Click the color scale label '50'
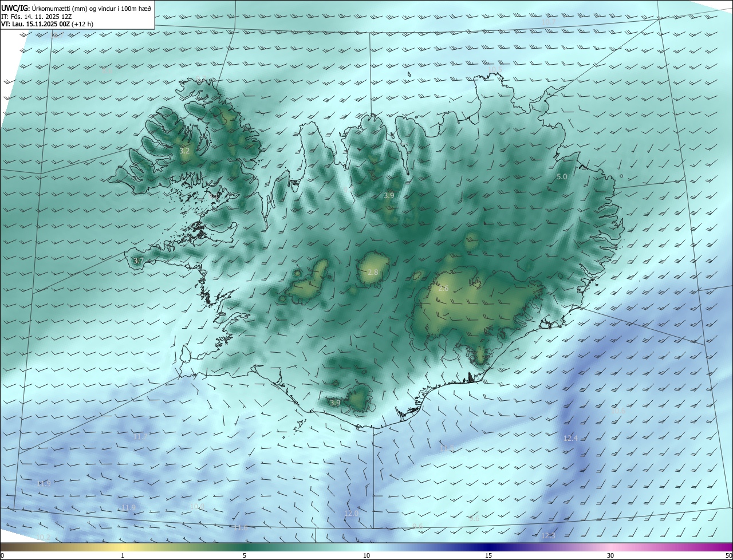733x560 pixels. (728, 555)
